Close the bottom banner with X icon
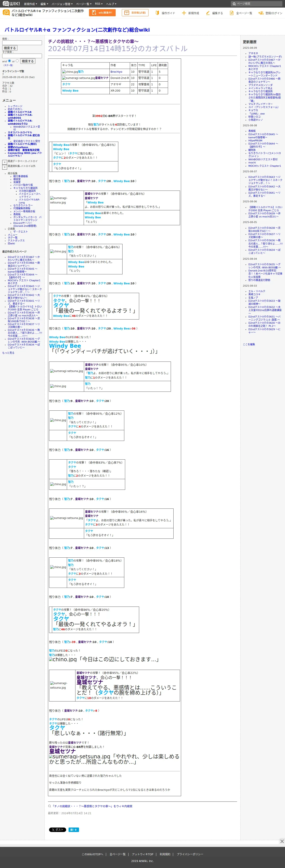 (x=282, y=841)
